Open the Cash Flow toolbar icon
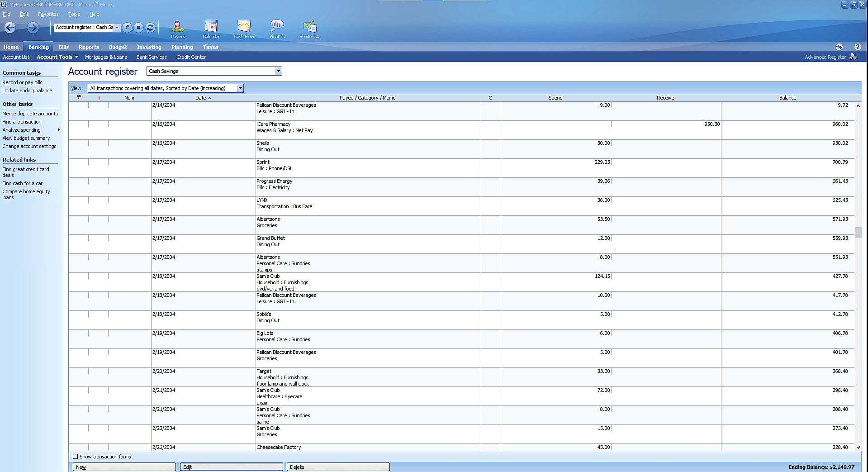868x472 pixels. (244, 29)
